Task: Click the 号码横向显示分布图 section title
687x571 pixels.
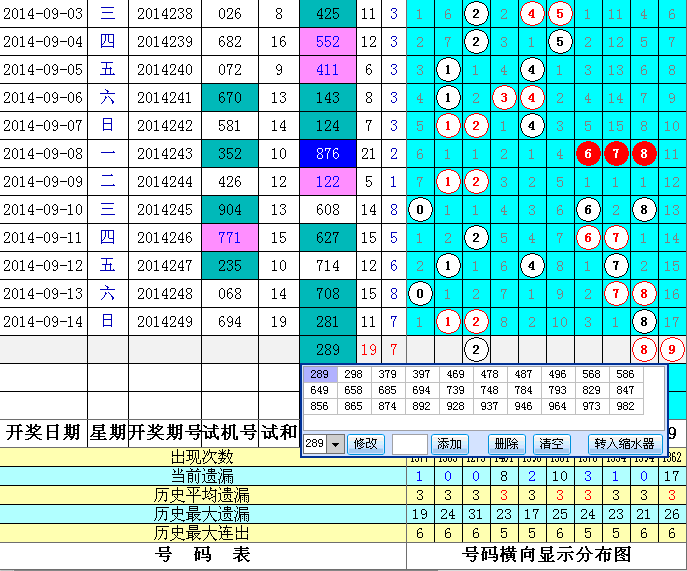Action: point(547,554)
